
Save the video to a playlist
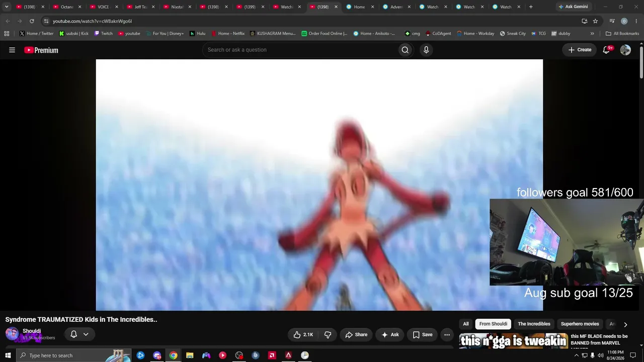tap(423, 335)
